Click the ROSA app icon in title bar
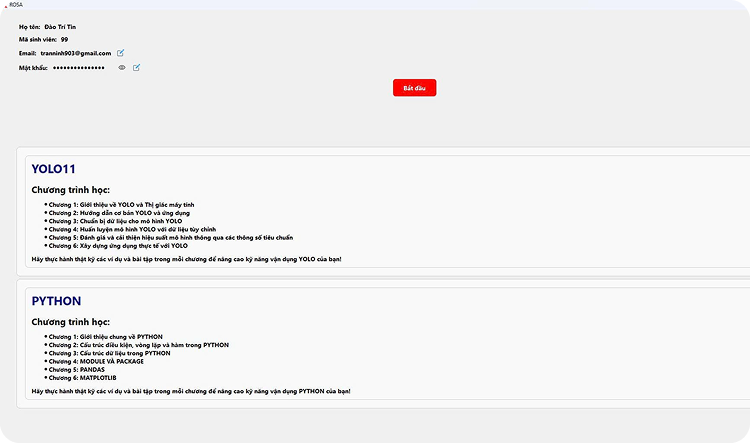This screenshot has width=750, height=443. (6, 5)
